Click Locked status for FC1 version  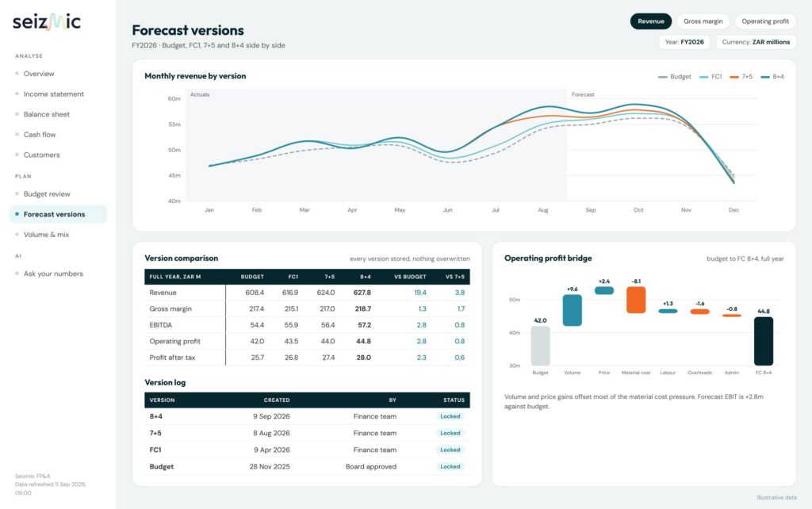(x=450, y=450)
